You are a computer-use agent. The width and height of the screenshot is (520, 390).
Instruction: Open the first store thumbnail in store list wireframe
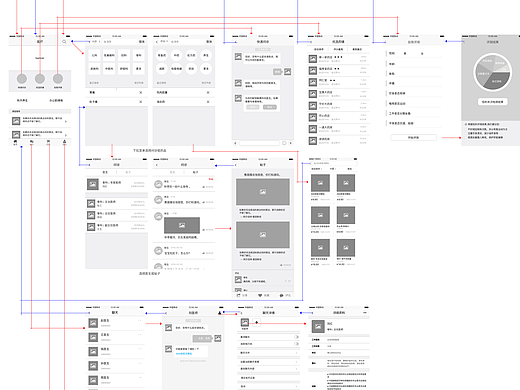coord(313,59)
